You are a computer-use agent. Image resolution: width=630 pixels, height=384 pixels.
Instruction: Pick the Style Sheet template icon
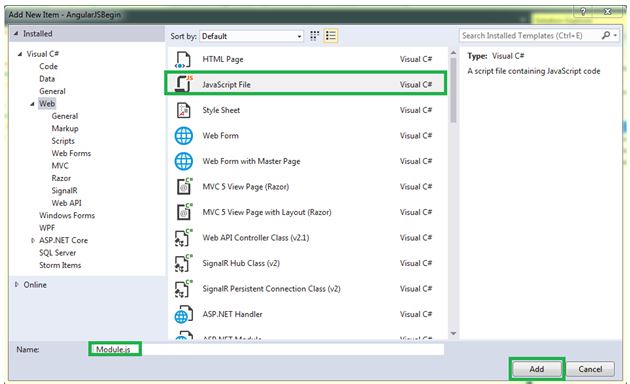tap(184, 110)
